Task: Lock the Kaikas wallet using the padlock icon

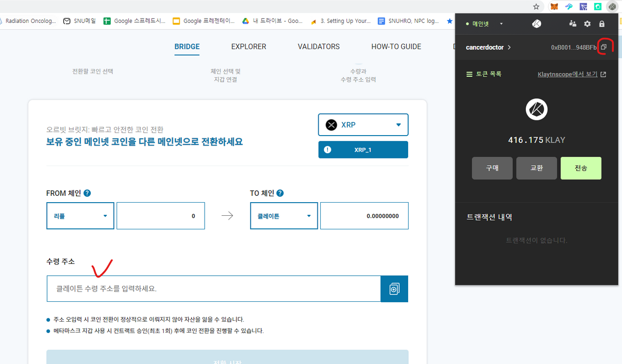Action: [x=602, y=23]
